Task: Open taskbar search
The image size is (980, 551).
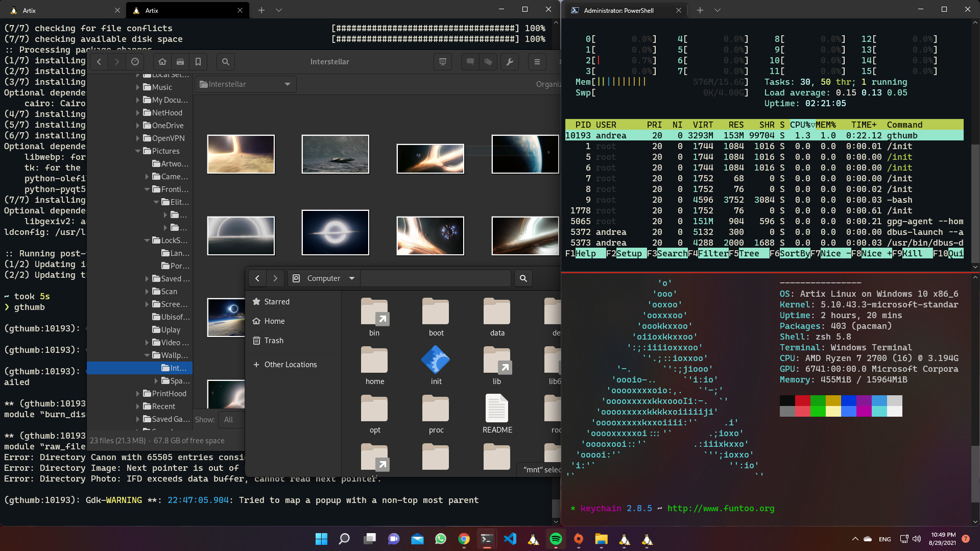Action: [x=344, y=539]
